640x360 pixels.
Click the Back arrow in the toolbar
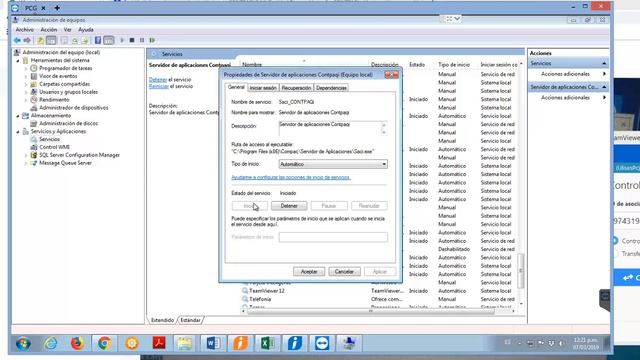[x=17, y=40]
